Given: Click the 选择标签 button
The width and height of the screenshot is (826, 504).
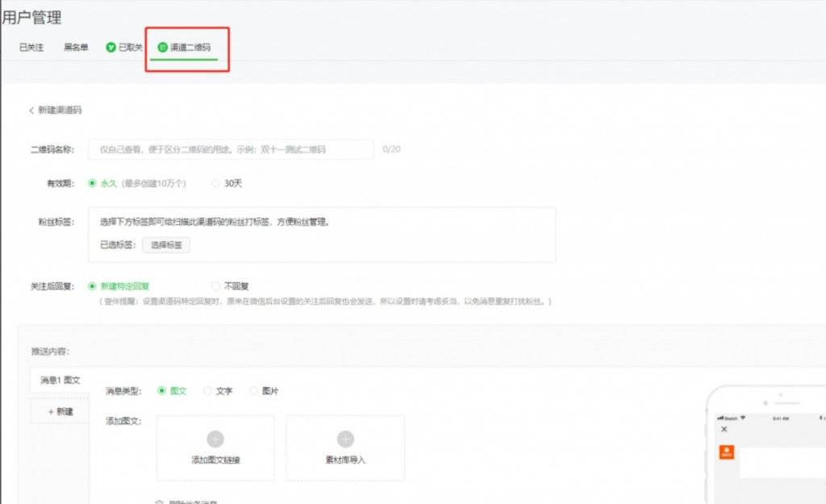Looking at the screenshot, I should click(166, 245).
